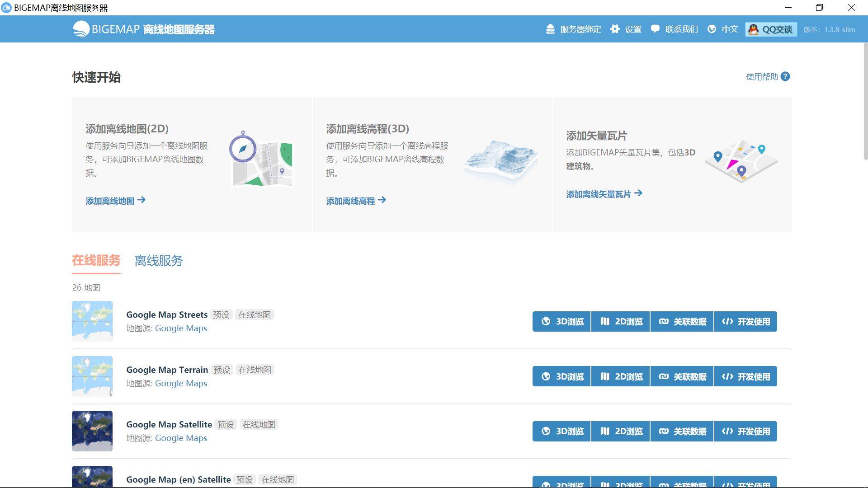
Task: Click the 26 地图 count label
Action: [86, 288]
